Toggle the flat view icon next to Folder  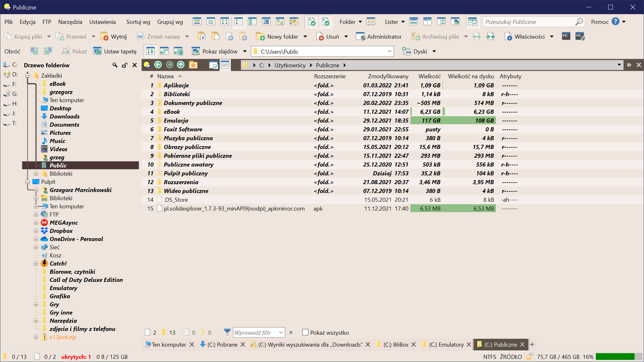(x=371, y=22)
